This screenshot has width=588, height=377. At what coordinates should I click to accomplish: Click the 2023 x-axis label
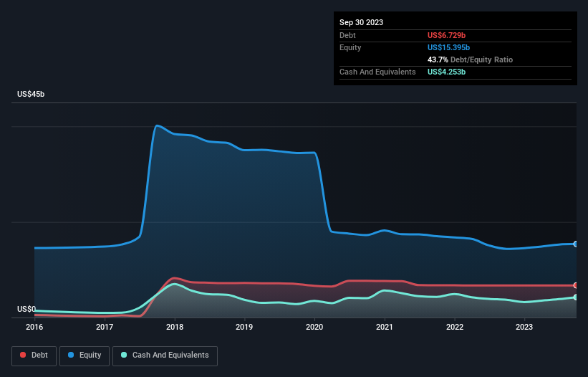524,327
